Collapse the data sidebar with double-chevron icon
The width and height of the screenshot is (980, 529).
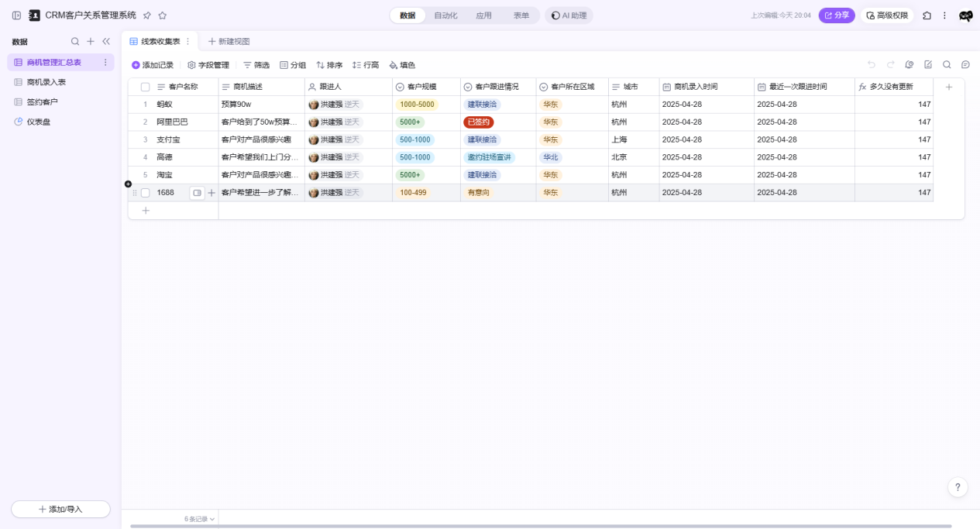coord(106,42)
